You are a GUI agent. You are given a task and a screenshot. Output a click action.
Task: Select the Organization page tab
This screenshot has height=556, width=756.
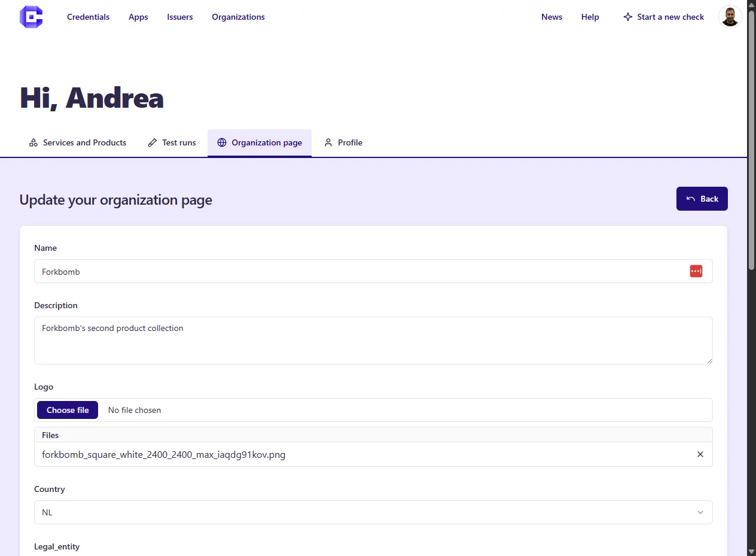pos(260,142)
